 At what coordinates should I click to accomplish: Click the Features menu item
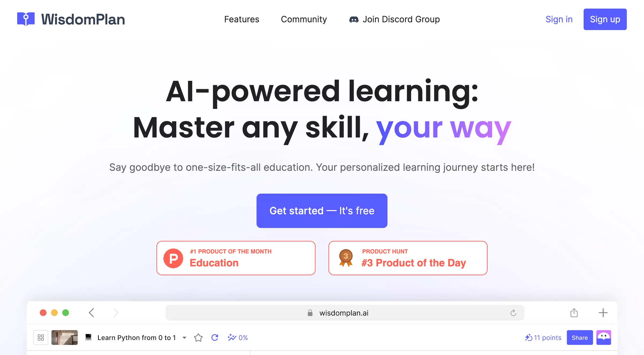[x=241, y=19]
